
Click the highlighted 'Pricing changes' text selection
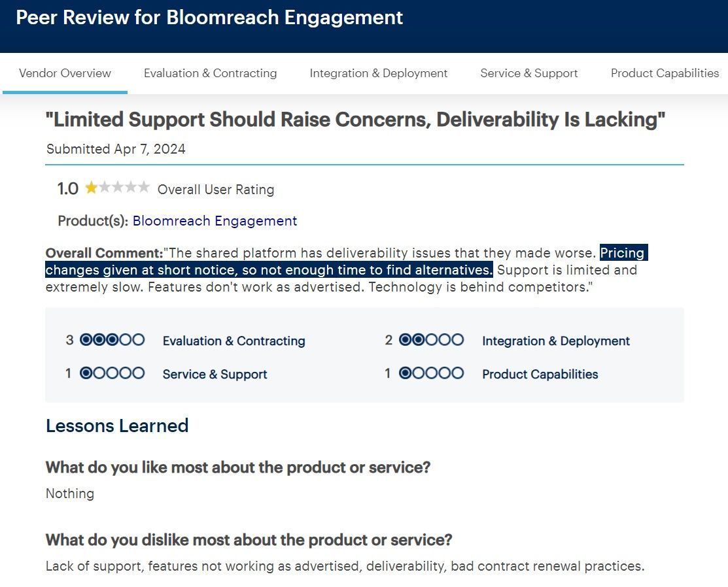(x=268, y=269)
